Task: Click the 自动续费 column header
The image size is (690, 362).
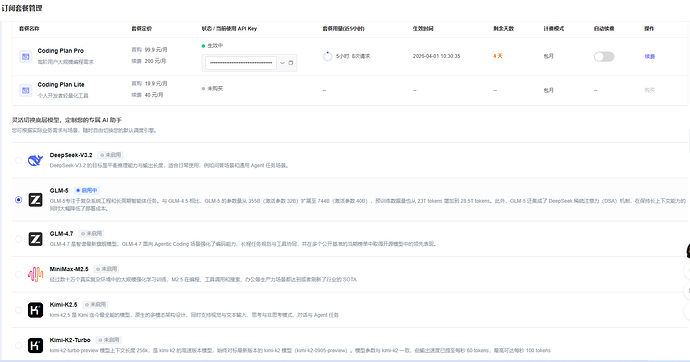Action: tap(604, 29)
